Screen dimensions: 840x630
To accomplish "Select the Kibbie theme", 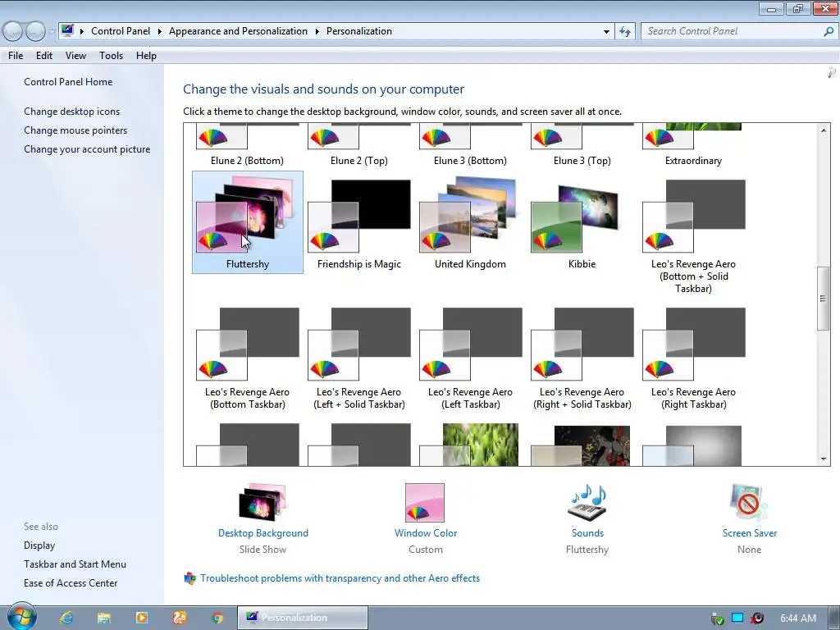I will point(582,222).
